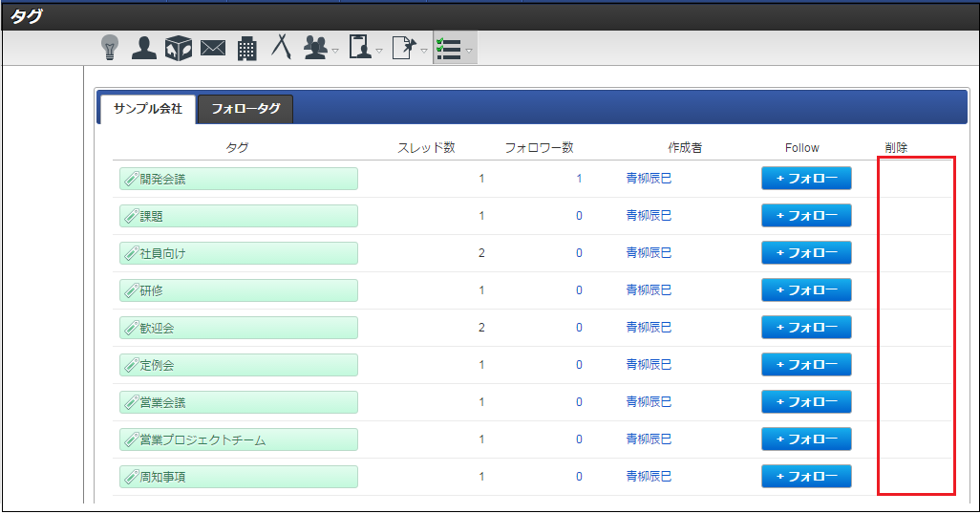This screenshot has width=980, height=514.
Task: Click the group of people icon
Action: pos(315,48)
